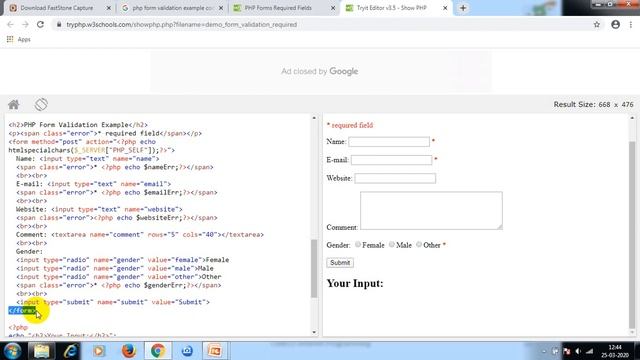Screen dimensions: 640x360
Task: Click the $nameErr span code line
Action: pos(115,167)
